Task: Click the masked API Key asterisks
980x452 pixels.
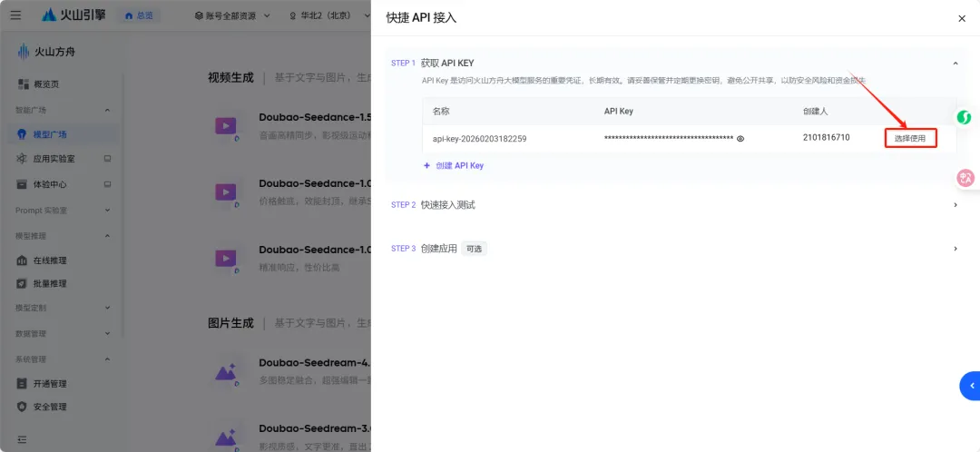Action: coord(668,138)
